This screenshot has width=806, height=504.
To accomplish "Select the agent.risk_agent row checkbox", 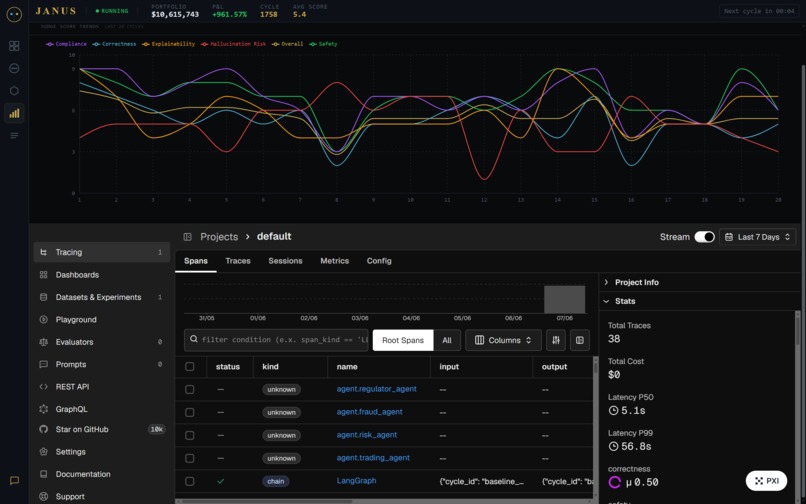I will pyautogui.click(x=190, y=435).
